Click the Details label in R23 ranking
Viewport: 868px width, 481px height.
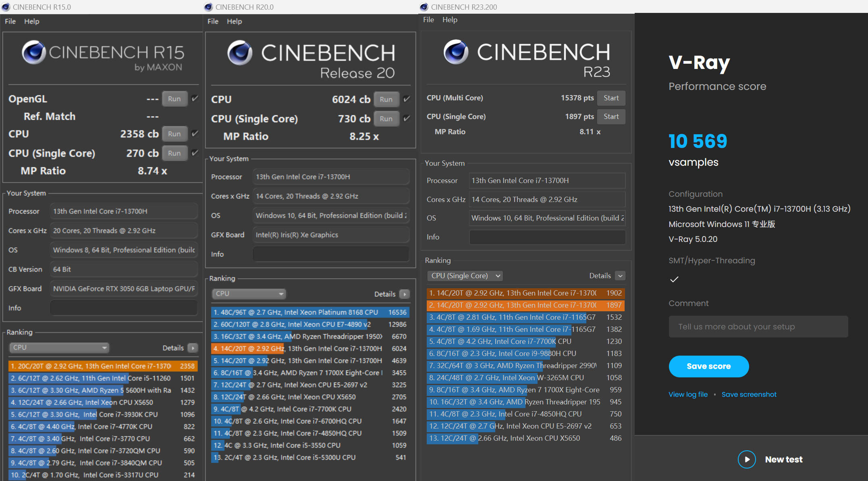(x=600, y=276)
